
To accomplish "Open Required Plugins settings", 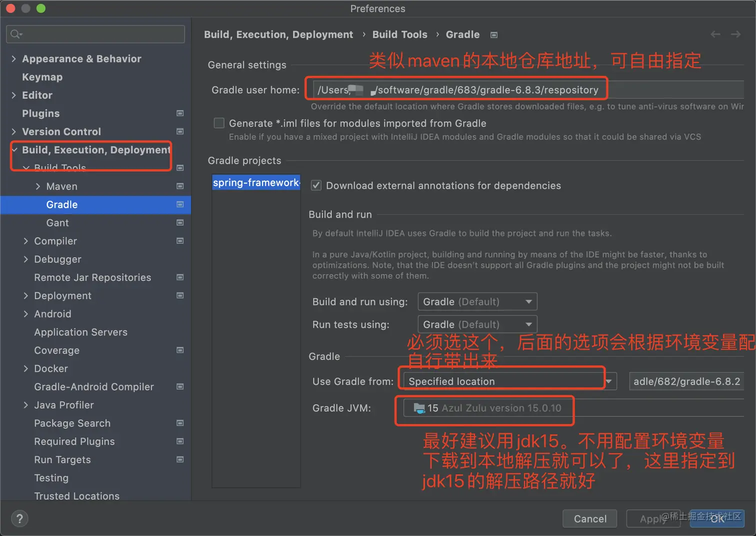I will 74,441.
